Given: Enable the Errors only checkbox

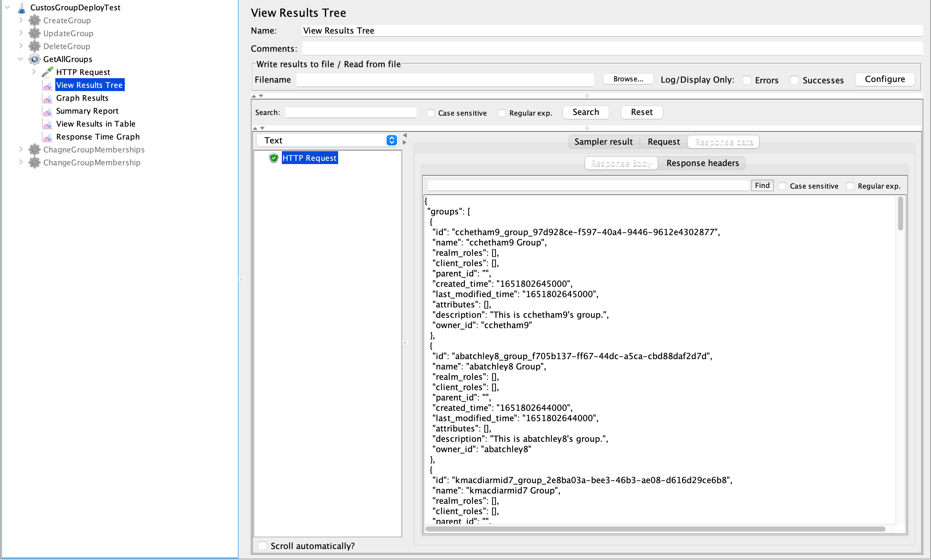Looking at the screenshot, I should coord(746,80).
